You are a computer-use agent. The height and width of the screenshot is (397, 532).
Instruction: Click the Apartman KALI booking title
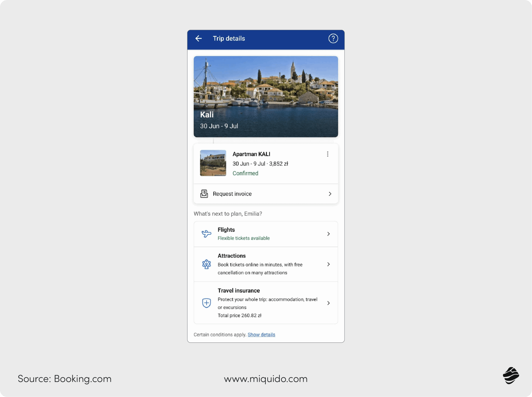251,154
